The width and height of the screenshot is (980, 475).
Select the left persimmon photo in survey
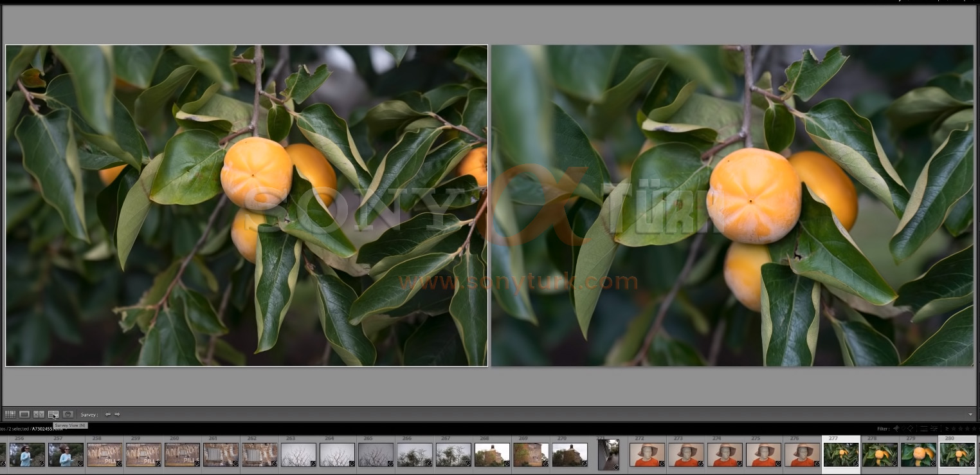tap(247, 205)
